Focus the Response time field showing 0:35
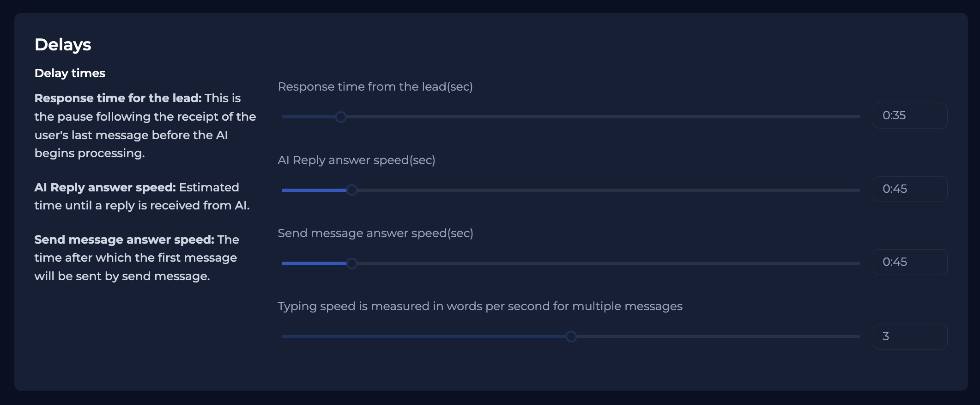980x405 pixels. [x=910, y=116]
